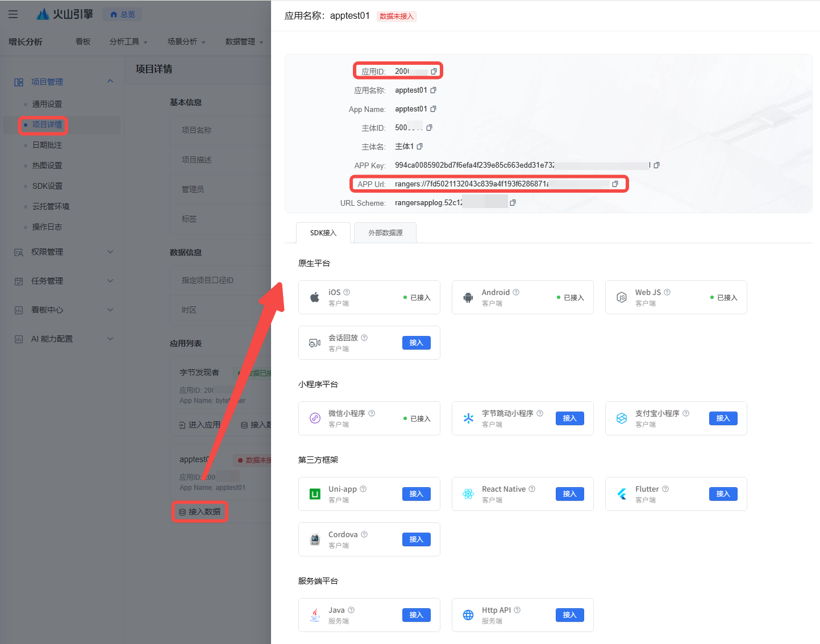Copy the URL Scheme value
This screenshot has height=644, width=820.
(513, 203)
